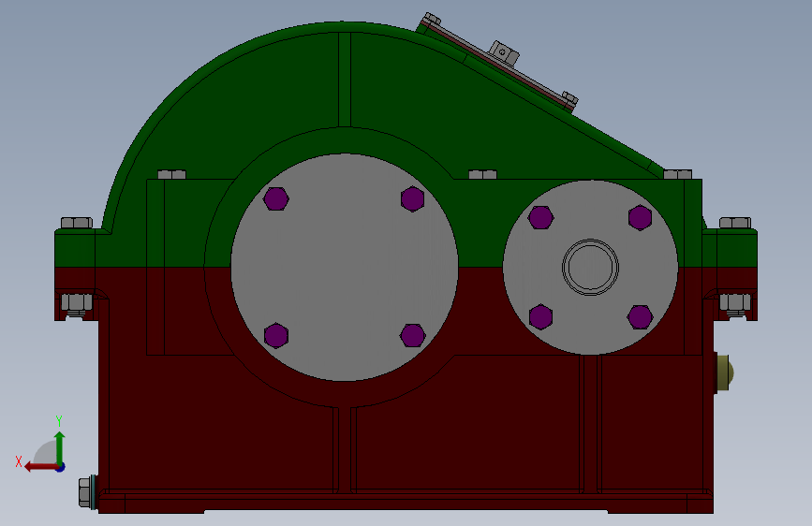
Task: Select the vertical rib above the large cover
Action: 345,80
